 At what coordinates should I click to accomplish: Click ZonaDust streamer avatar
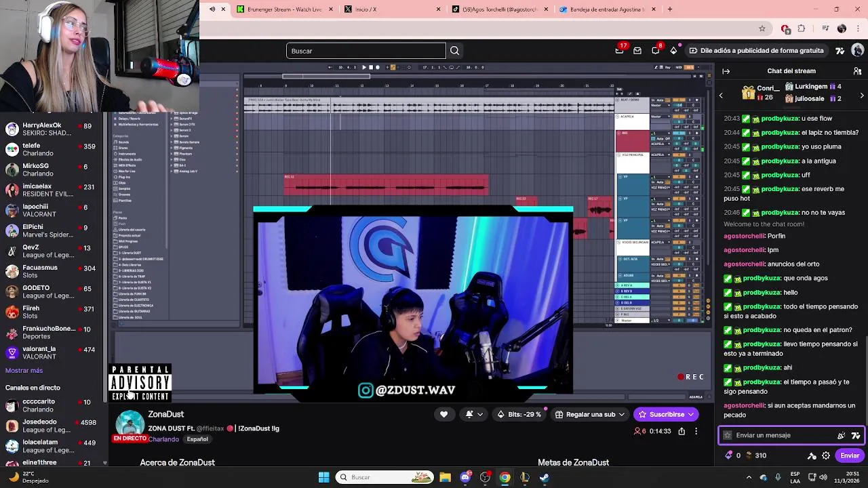pos(130,424)
